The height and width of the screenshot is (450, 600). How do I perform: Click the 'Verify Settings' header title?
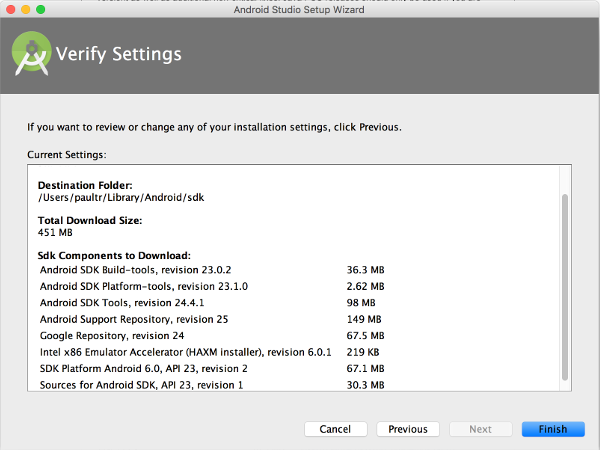[119, 54]
